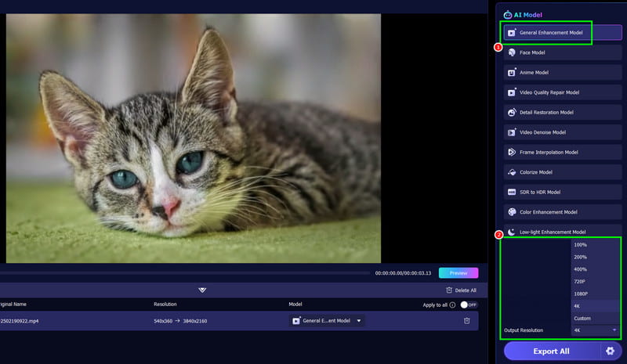Select the Video Quality Repair Model icon
This screenshot has height=364, width=627.
tap(512, 92)
